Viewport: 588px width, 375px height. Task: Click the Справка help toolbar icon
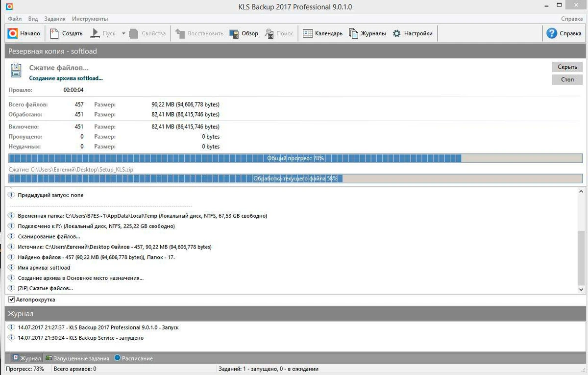(x=552, y=33)
